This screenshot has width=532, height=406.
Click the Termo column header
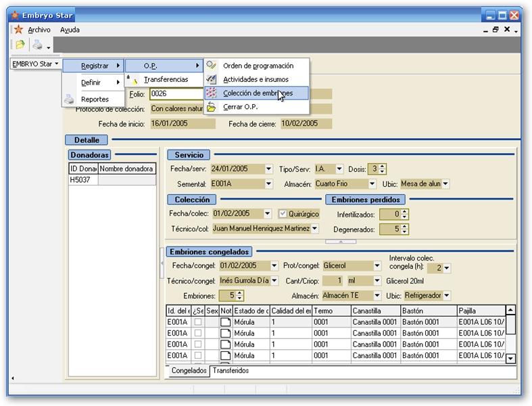pyautogui.click(x=331, y=311)
